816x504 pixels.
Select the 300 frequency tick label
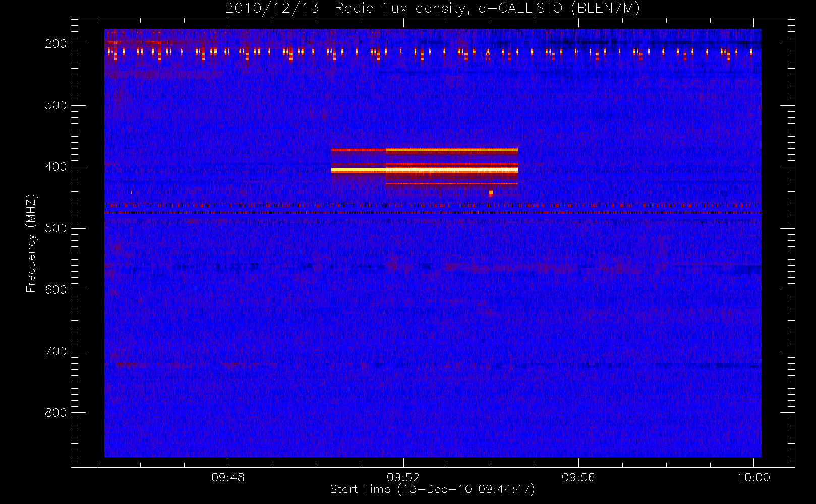[x=56, y=105]
